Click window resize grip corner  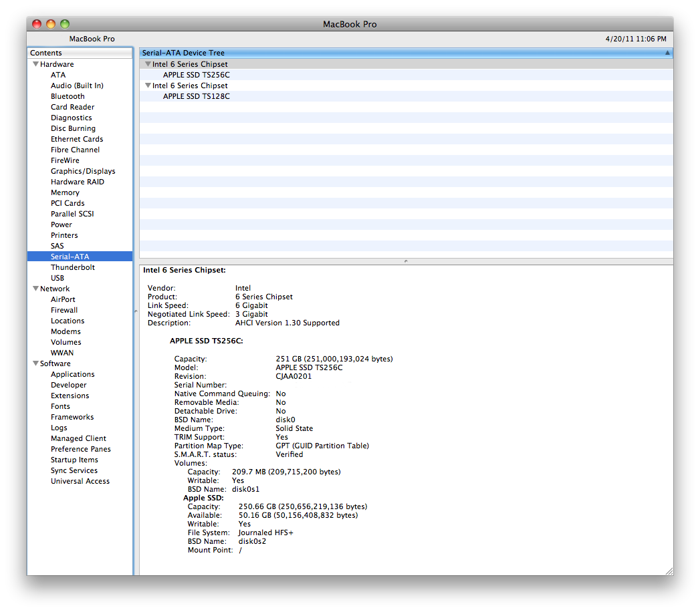pos(669,571)
